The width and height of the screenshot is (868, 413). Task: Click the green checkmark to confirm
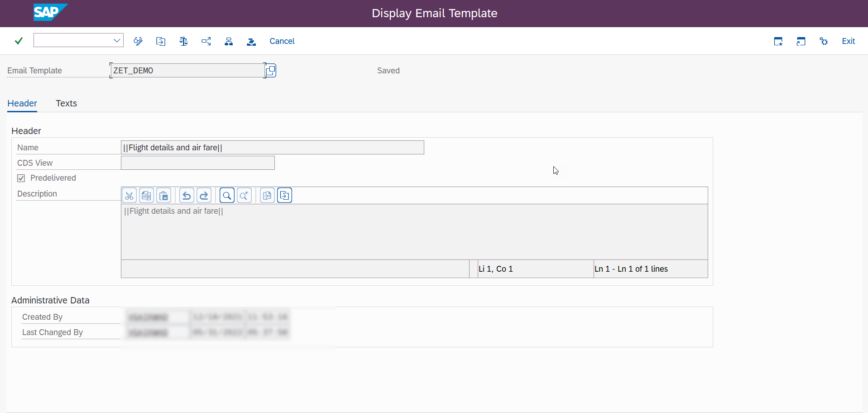[18, 40]
